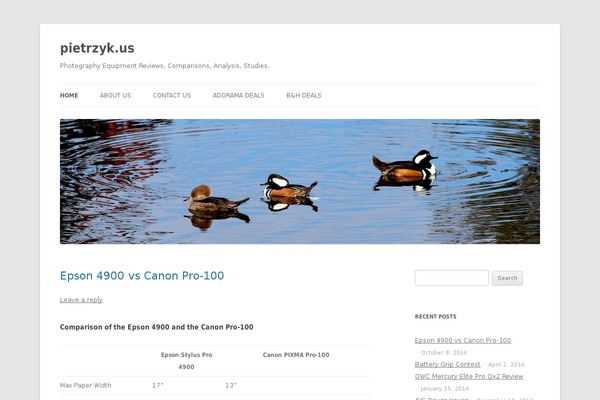Open the Epson 4900 vs Canon Pro-100 post title
Viewport: 600px width, 400px height.
(x=142, y=276)
